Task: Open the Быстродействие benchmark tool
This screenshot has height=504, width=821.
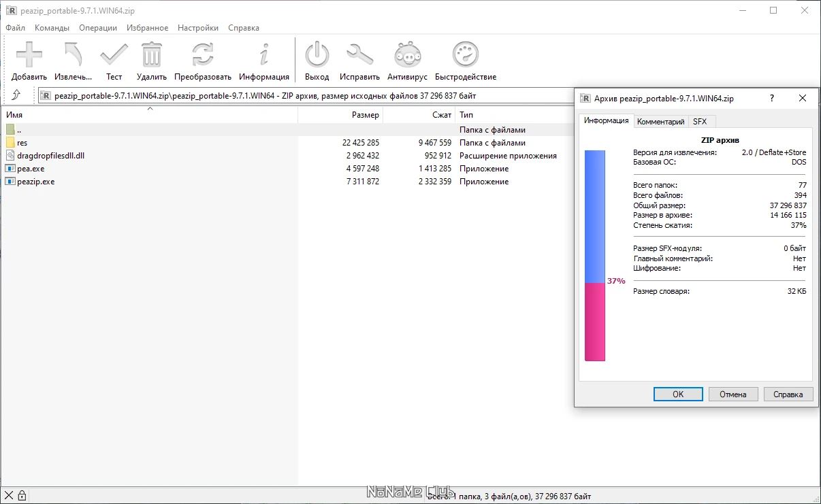Action: (466, 55)
